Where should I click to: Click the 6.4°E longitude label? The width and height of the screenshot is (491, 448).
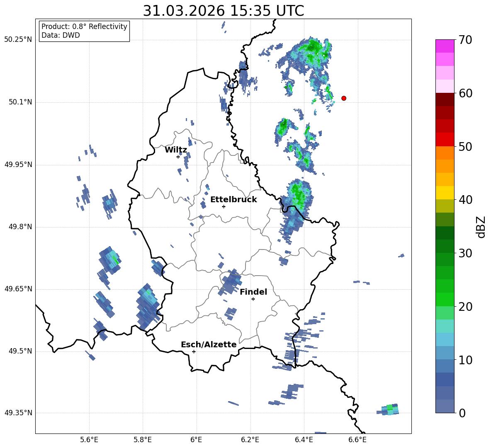click(304, 440)
